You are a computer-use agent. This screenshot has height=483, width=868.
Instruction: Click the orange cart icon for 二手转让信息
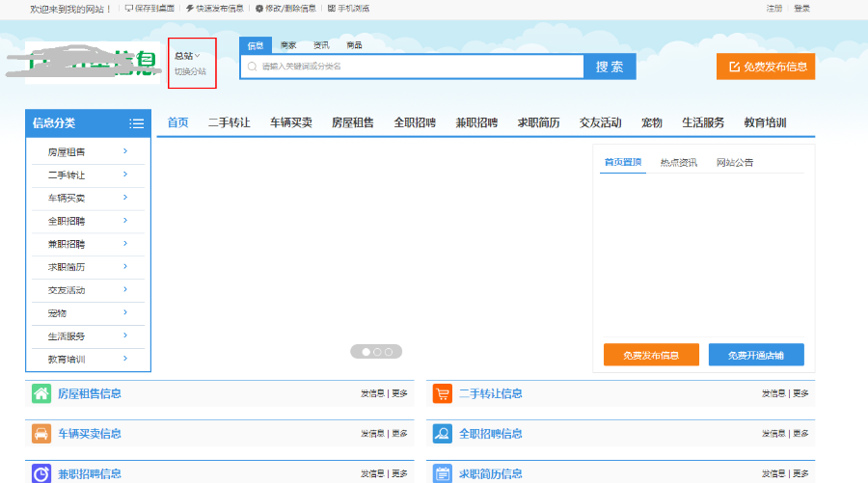(x=443, y=393)
